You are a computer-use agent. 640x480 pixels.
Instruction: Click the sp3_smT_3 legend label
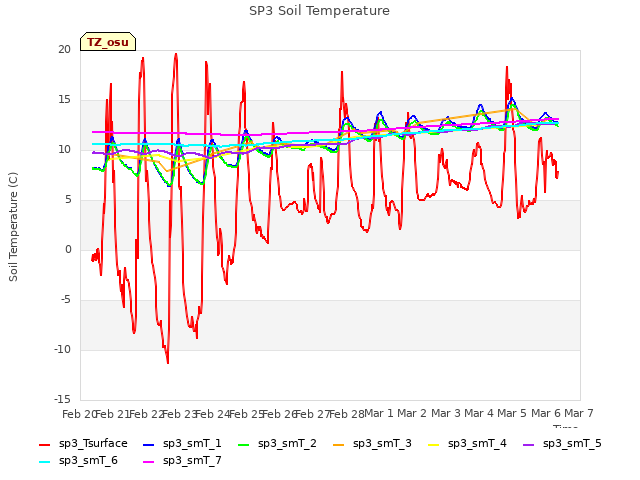coord(382,443)
